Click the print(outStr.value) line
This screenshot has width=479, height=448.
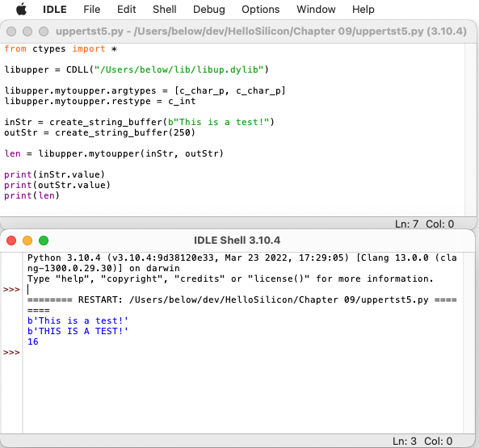point(57,185)
